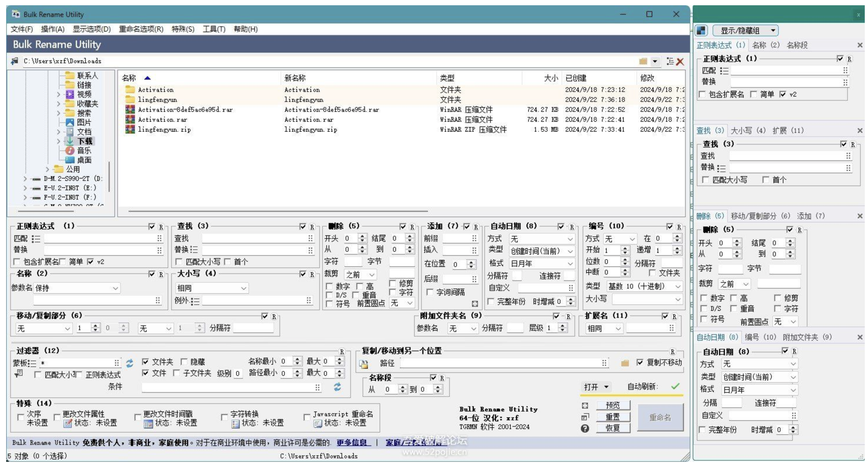Click the change file timestamps calendar icon
The image size is (868, 463).
click(148, 423)
